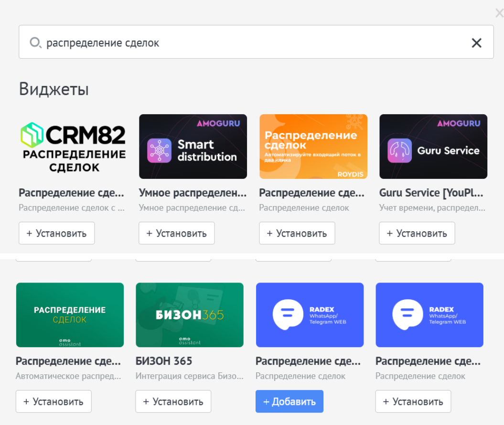Screen dimensions: 504x425
Task: Click the БИЗОН 365 title text
Action: [164, 361]
